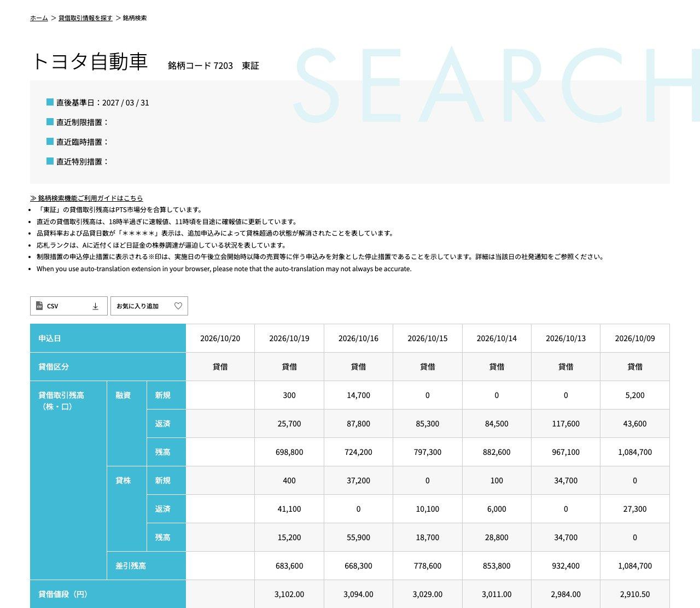Click the 41,100 repayment cell

[x=289, y=509]
